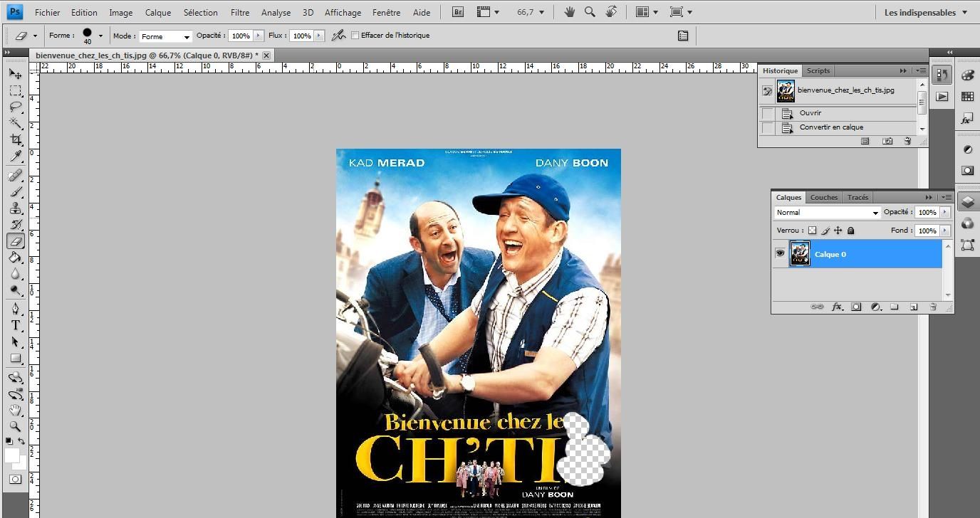Viewport: 980px width, 518px height.
Task: Select the Rectangle shape tool
Action: coord(15,358)
